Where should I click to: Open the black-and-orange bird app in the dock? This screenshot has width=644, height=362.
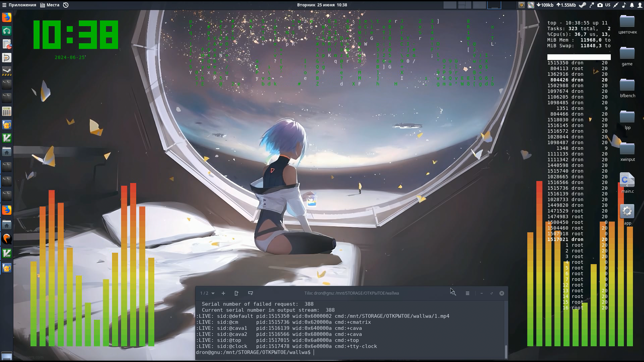7,239
